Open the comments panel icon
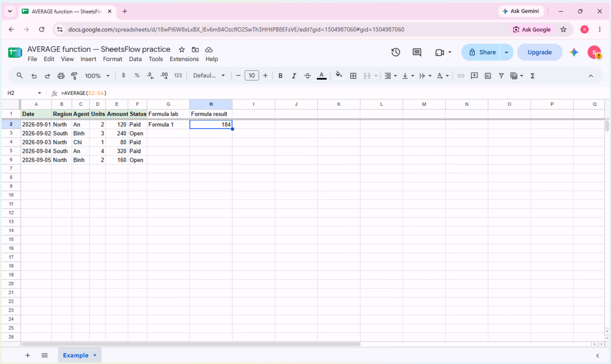Viewport: 611px width, 364px height. click(x=417, y=52)
